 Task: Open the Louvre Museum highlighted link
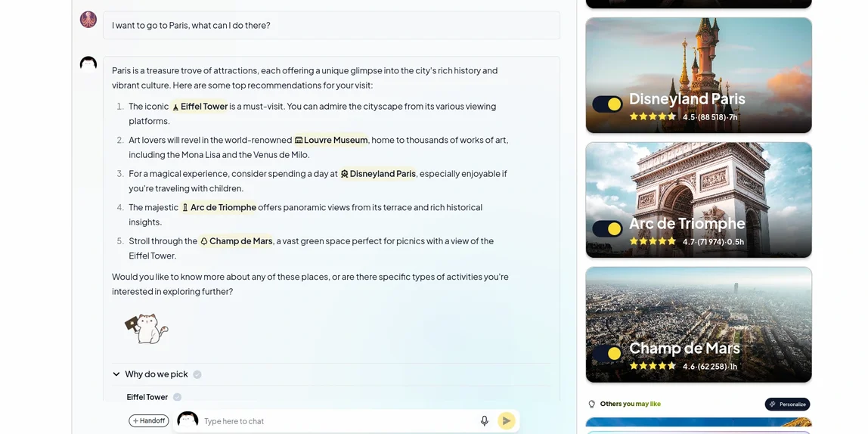[x=331, y=140]
